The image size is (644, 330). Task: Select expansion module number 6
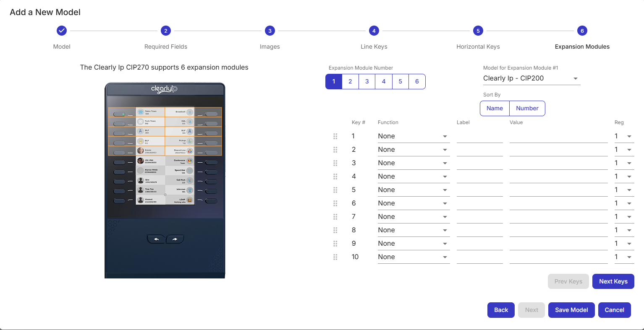click(417, 81)
